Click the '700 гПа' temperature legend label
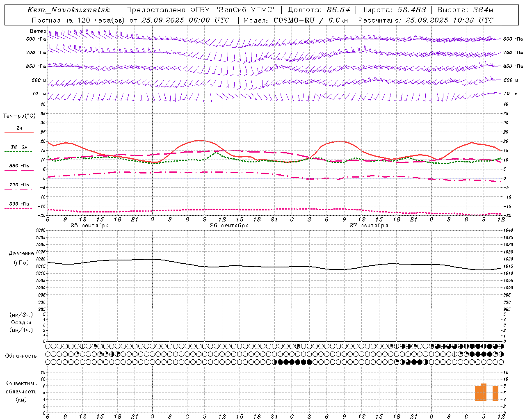 [x=19, y=185]
